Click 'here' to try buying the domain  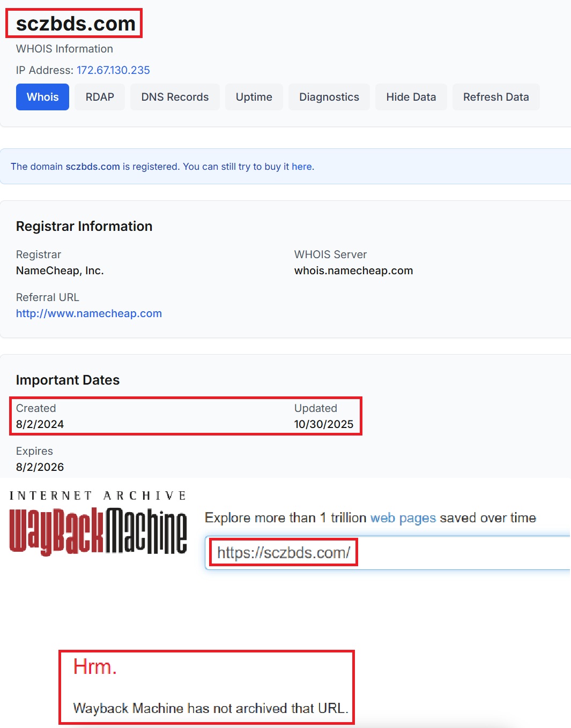pos(301,167)
